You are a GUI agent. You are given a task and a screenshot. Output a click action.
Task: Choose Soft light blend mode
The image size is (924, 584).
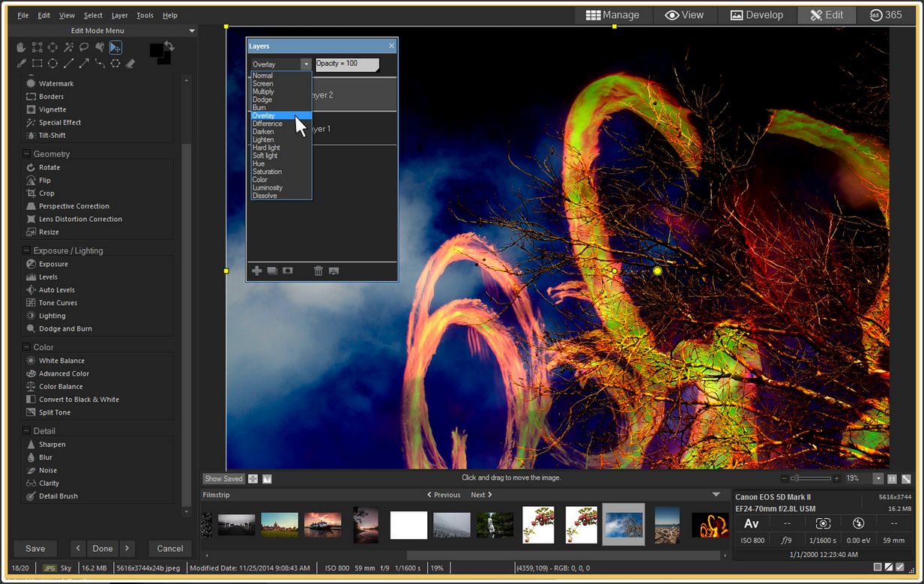pyautogui.click(x=265, y=156)
